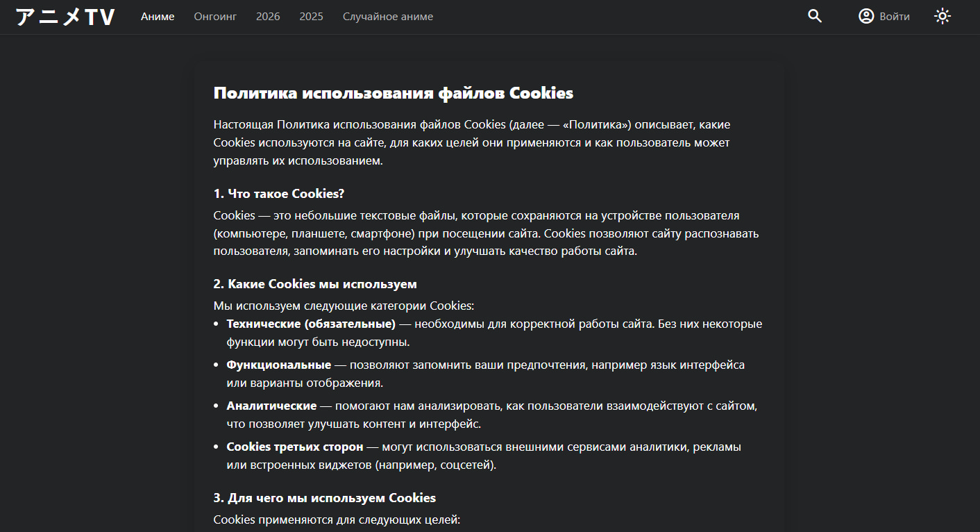Open the search magnifier icon
The width and height of the screenshot is (980, 532).
coord(815,17)
